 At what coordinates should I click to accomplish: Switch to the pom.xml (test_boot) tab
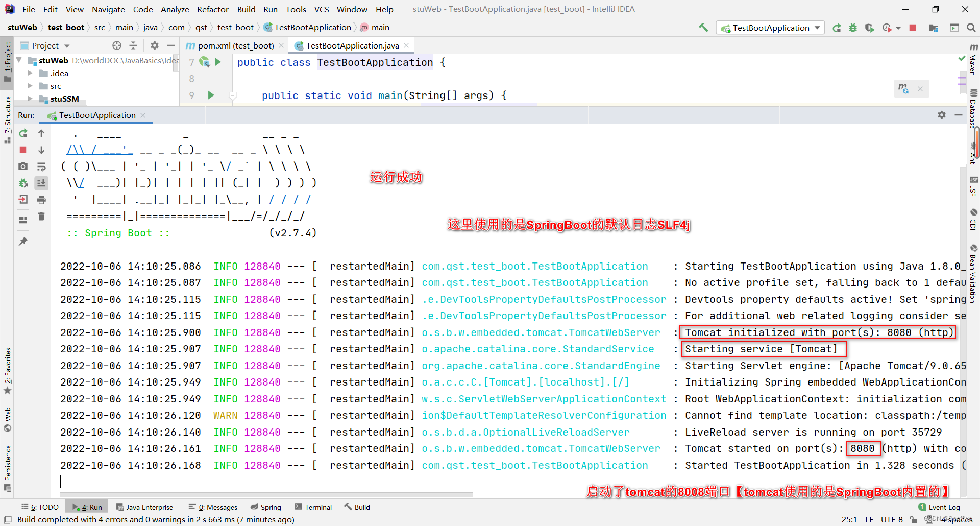(235, 45)
